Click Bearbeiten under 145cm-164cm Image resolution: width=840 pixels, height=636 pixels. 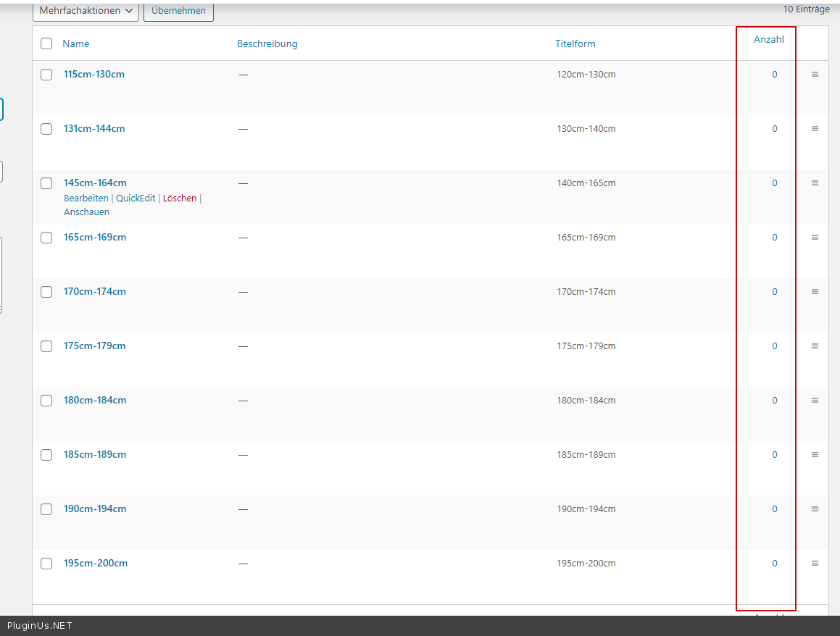click(x=86, y=198)
